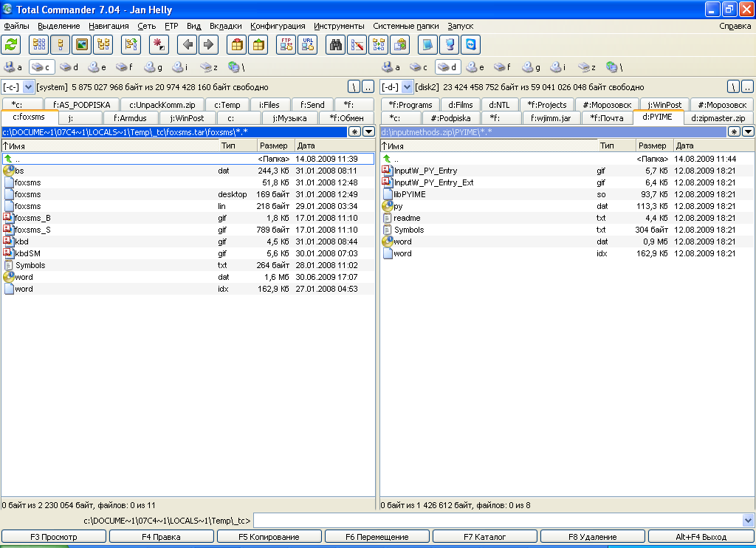Open left panel favorites asterisk button
This screenshot has width=756, height=548.
tap(354, 131)
